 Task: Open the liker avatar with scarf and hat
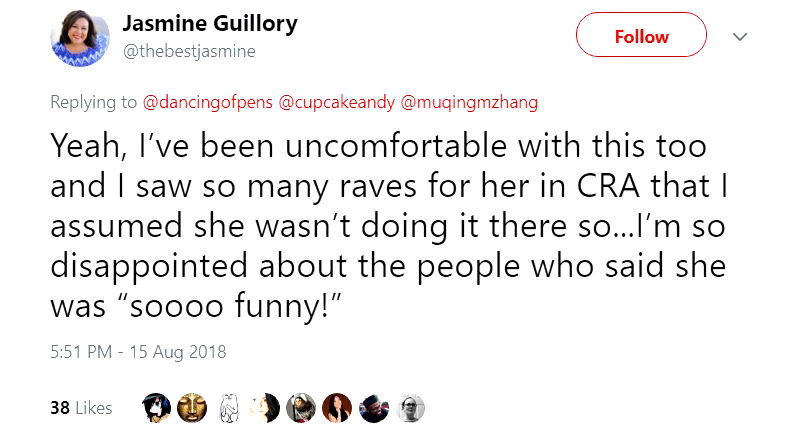tap(300, 407)
